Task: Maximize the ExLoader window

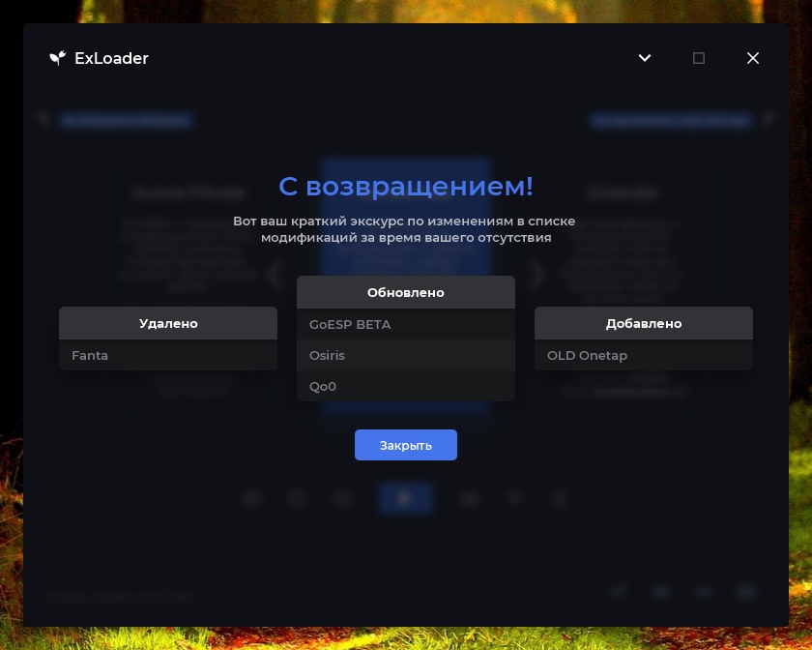Action: coord(699,58)
